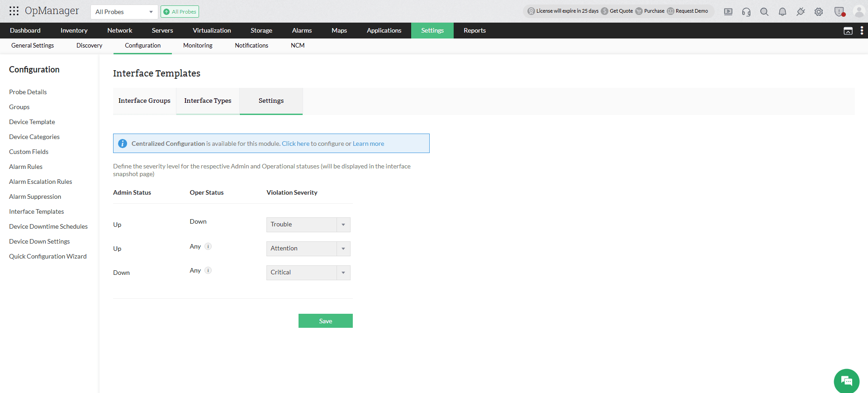This screenshot has height=393, width=868.
Task: Open Groups in sidebar
Action: click(19, 107)
